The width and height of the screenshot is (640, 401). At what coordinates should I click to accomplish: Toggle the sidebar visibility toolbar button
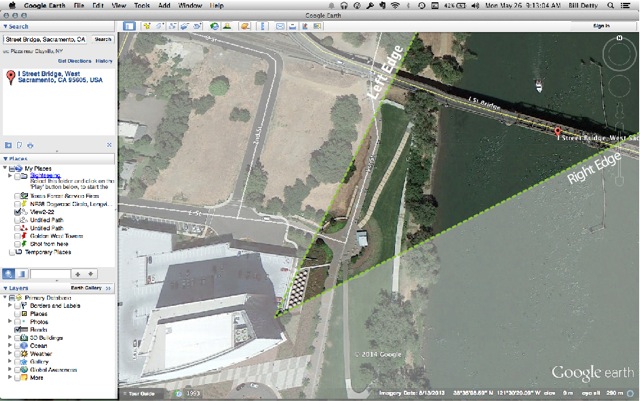pyautogui.click(x=129, y=25)
